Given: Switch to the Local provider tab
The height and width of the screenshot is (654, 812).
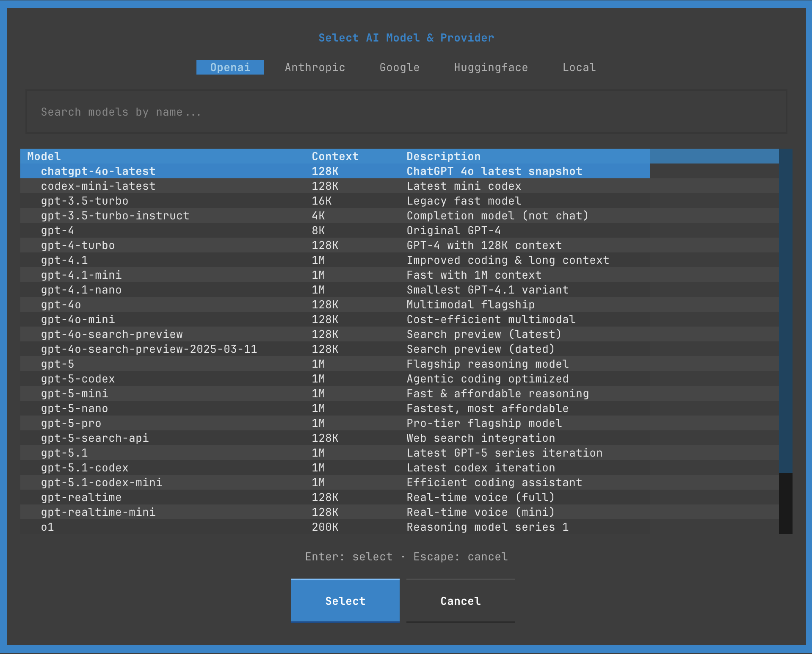Looking at the screenshot, I should point(579,67).
